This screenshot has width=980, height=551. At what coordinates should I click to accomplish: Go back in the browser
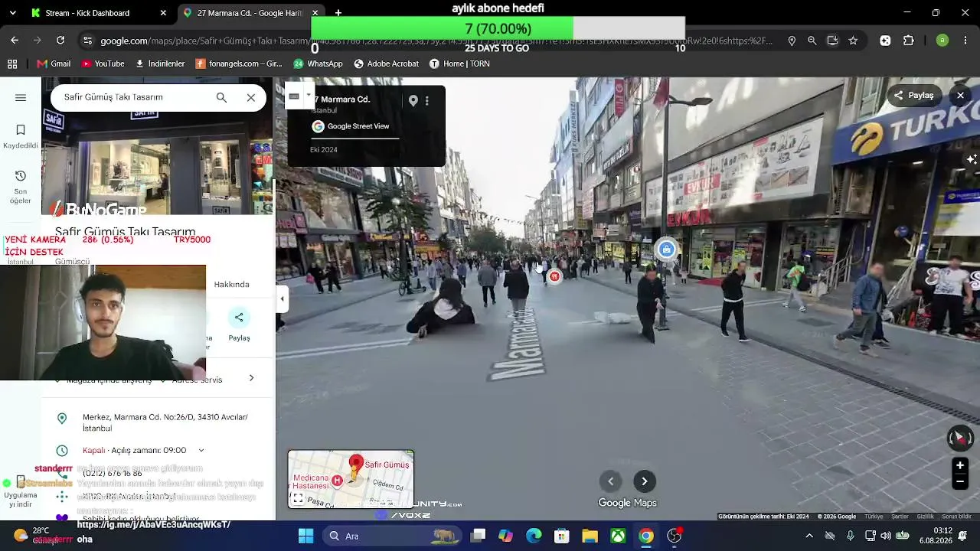pyautogui.click(x=15, y=41)
